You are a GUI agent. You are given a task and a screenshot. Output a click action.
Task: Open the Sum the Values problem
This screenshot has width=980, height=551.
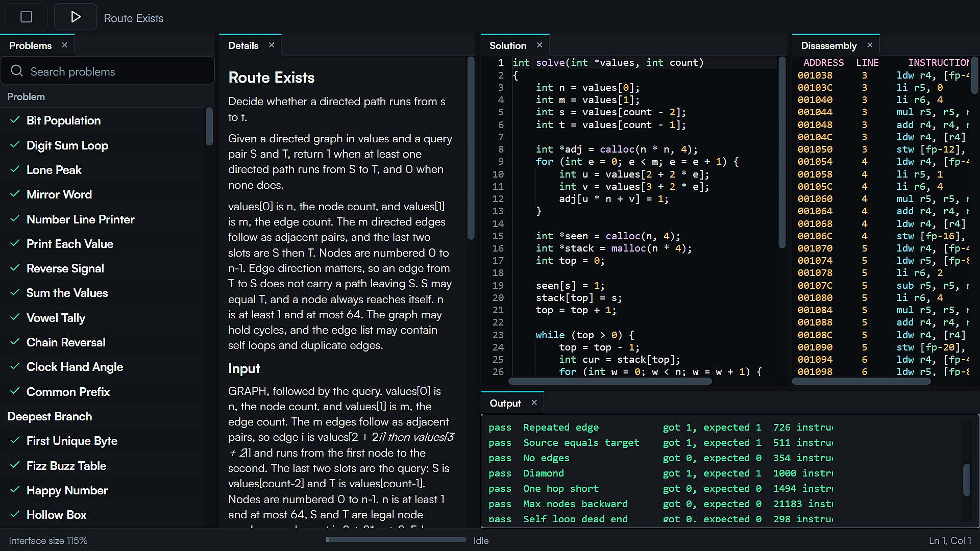(x=102, y=293)
